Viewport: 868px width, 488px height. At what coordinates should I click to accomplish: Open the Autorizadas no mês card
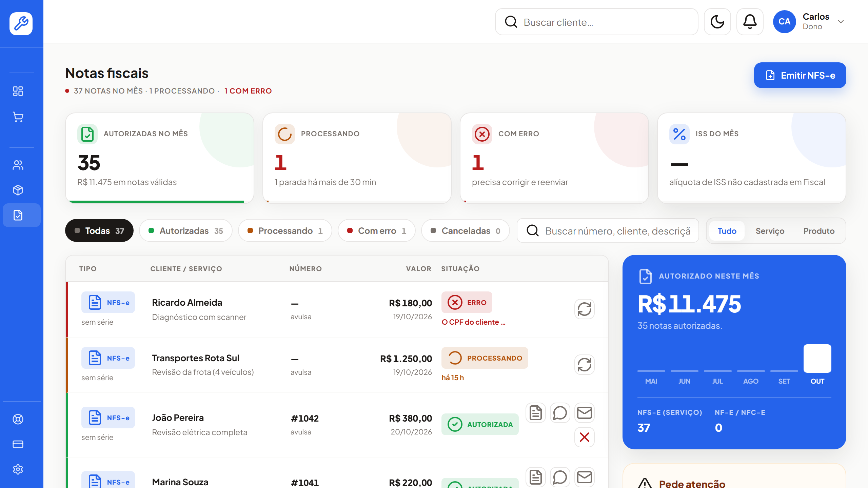point(160,158)
